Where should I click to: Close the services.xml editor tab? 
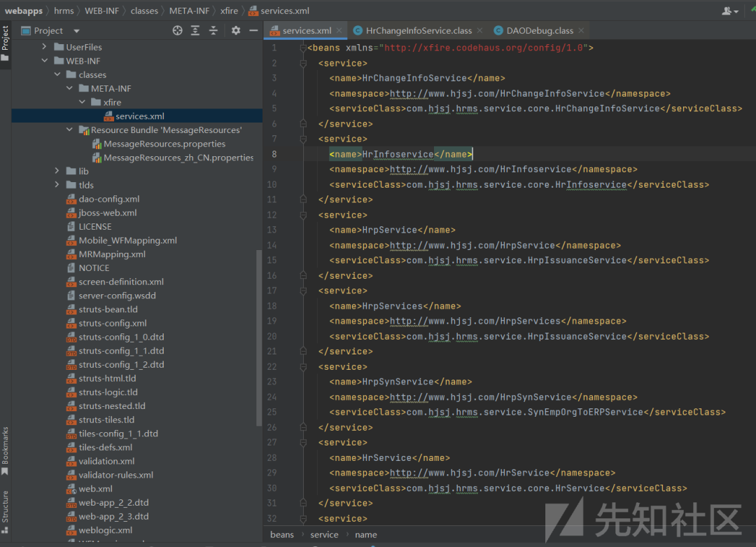click(339, 30)
